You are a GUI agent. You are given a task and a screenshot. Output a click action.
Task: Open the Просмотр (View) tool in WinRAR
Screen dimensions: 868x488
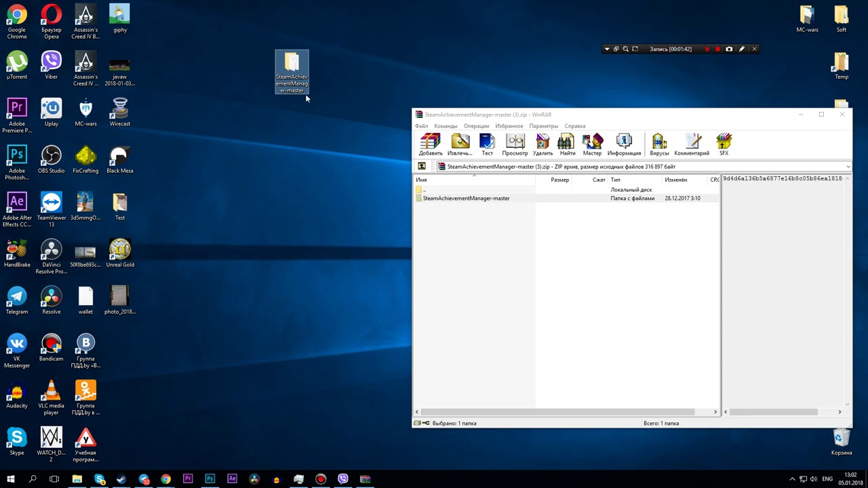[515, 144]
